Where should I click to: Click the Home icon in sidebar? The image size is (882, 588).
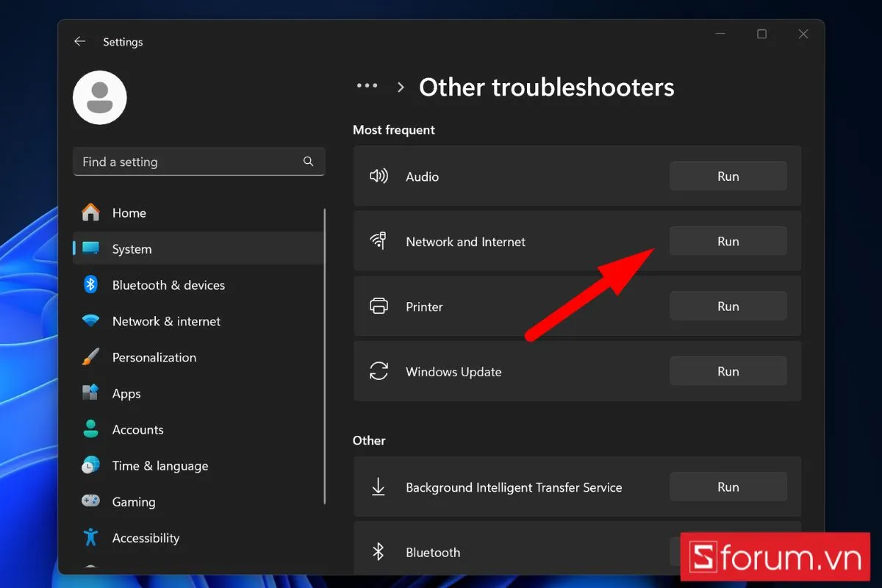(x=90, y=213)
